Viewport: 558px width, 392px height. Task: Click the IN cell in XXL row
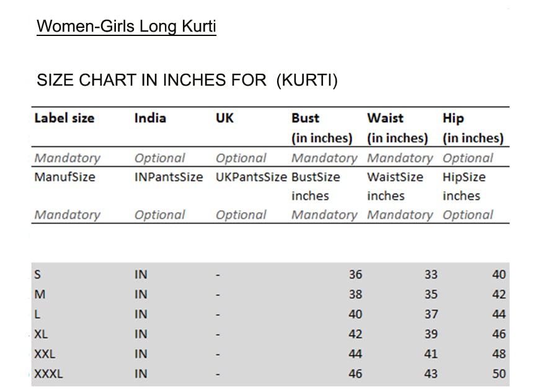coord(141,354)
